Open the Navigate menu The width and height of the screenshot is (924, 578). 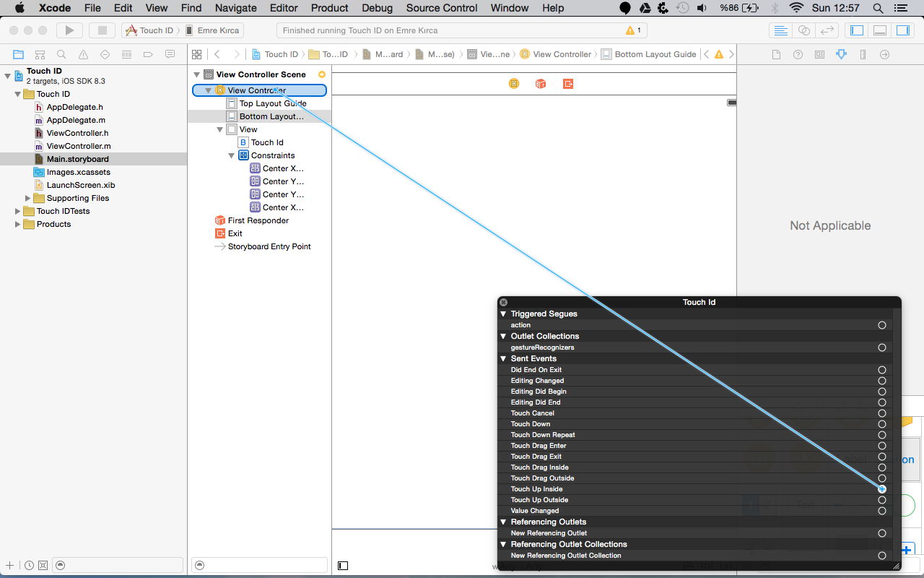pyautogui.click(x=236, y=8)
